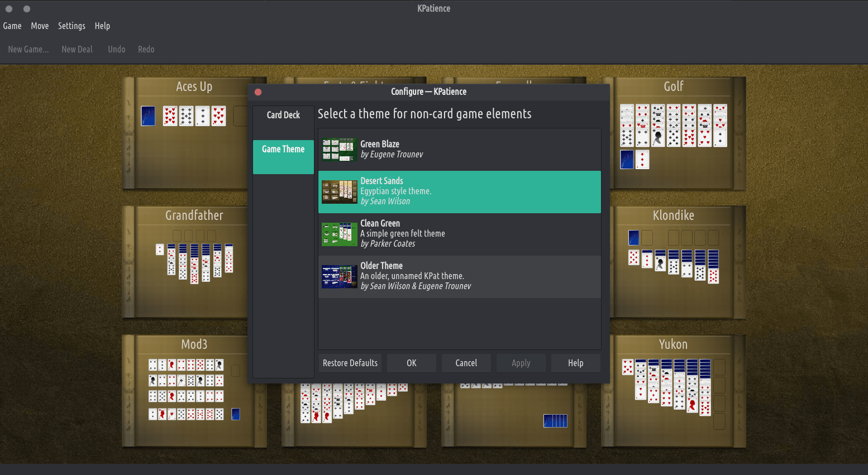Open the Move menu
This screenshot has height=475, width=868.
40,26
